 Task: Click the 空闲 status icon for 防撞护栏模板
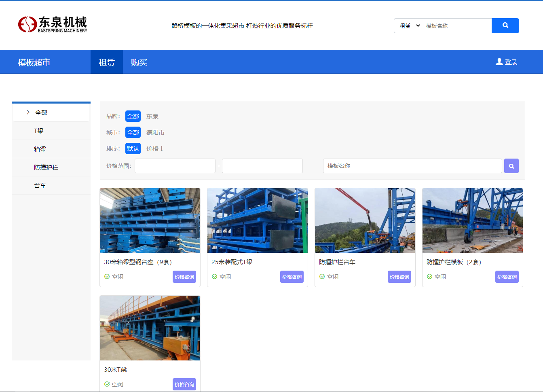pyautogui.click(x=430, y=277)
